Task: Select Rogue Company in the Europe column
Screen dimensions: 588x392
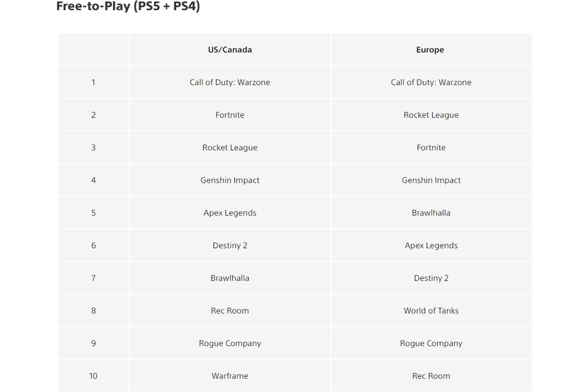Action: point(431,343)
